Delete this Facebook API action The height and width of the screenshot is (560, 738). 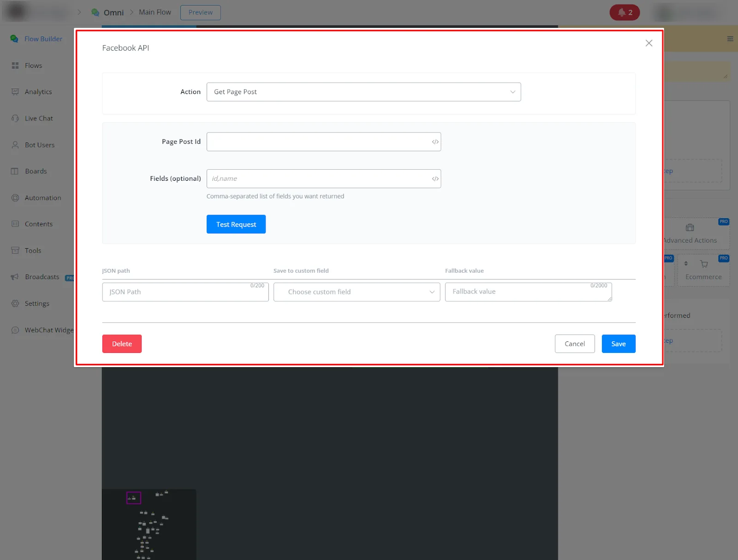(122, 344)
